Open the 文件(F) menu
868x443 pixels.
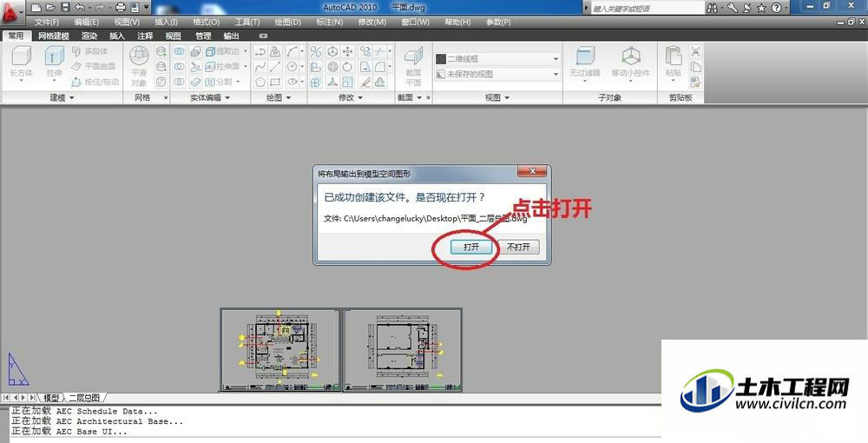[47, 23]
